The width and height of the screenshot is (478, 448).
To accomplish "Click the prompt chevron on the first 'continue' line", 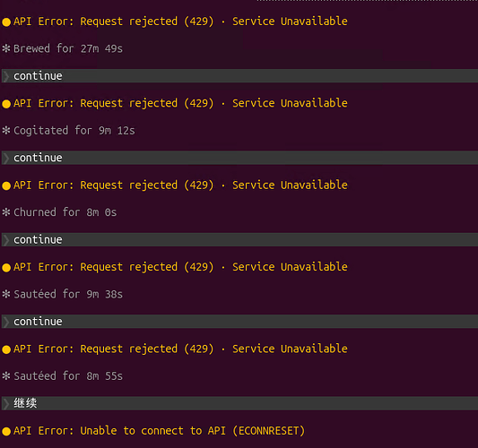I will click(5, 76).
